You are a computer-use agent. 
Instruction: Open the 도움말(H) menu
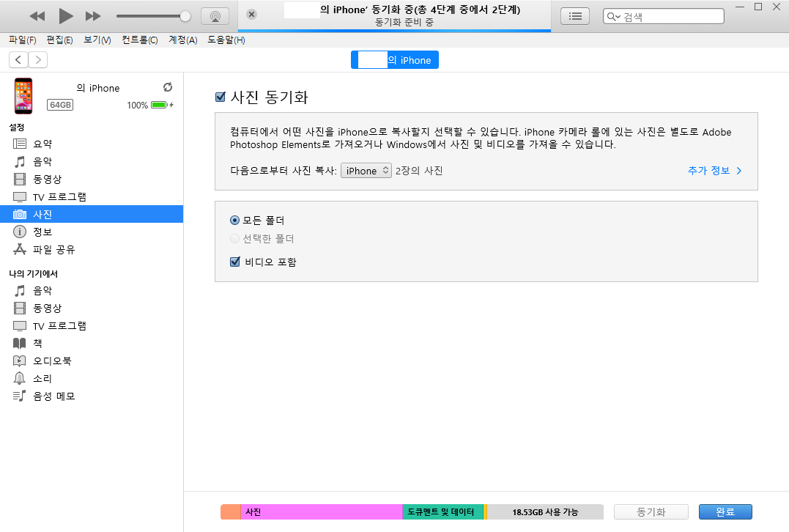pos(226,40)
